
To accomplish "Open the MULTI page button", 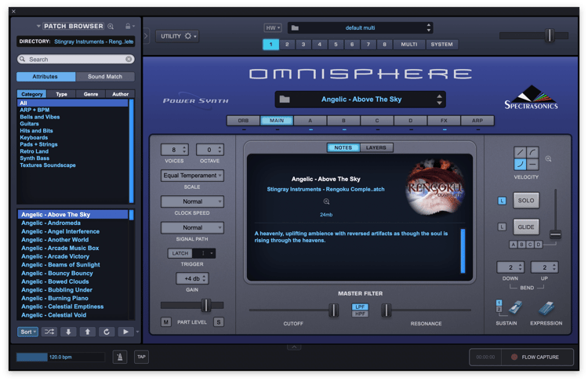I will tap(409, 44).
